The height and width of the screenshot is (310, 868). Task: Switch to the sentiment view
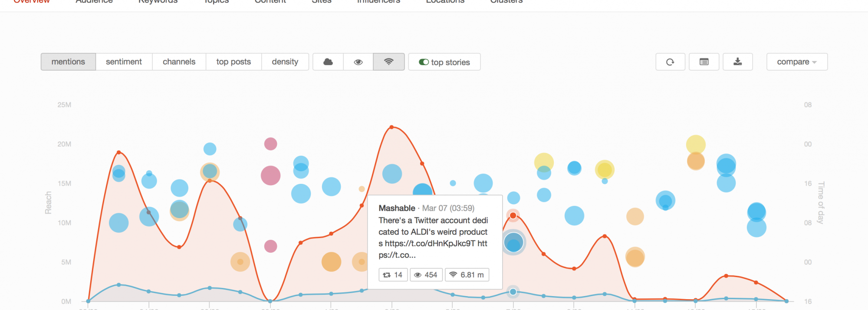click(x=124, y=62)
